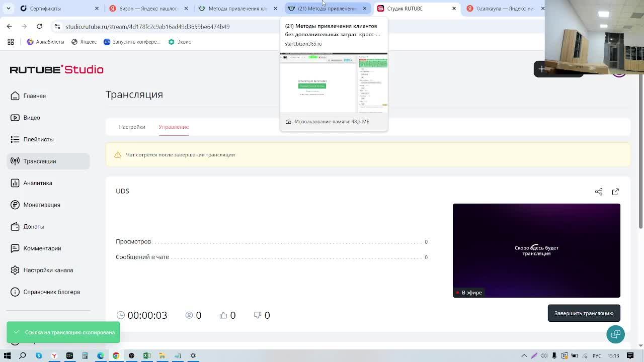Click the chat deletion warning banner
Screen dimensions: 644x362
368,154
